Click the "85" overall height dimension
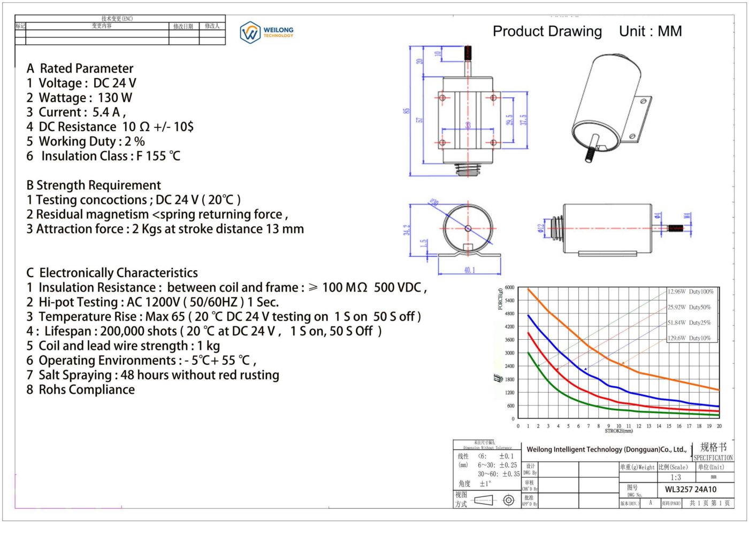 point(406,111)
